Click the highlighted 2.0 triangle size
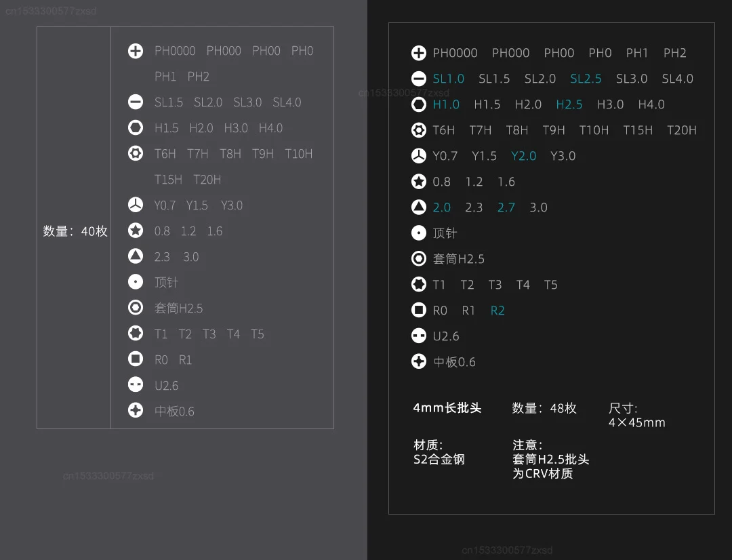The height and width of the screenshot is (560, 732). point(442,207)
